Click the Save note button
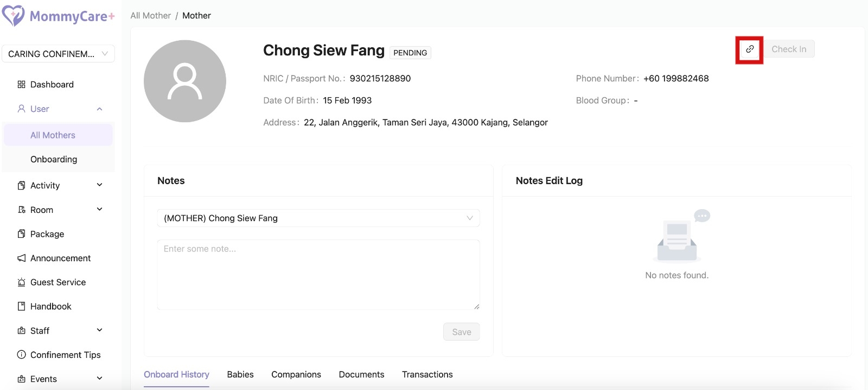 (461, 332)
